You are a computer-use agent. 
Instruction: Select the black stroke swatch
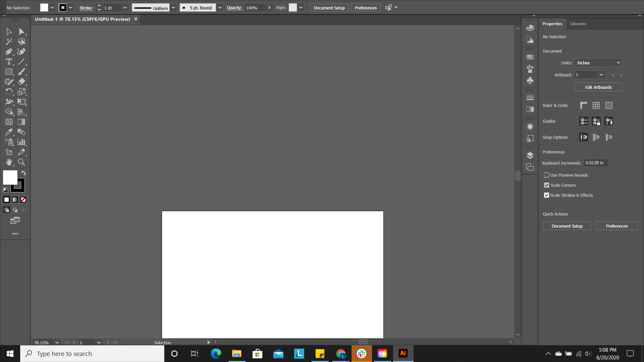point(18,185)
